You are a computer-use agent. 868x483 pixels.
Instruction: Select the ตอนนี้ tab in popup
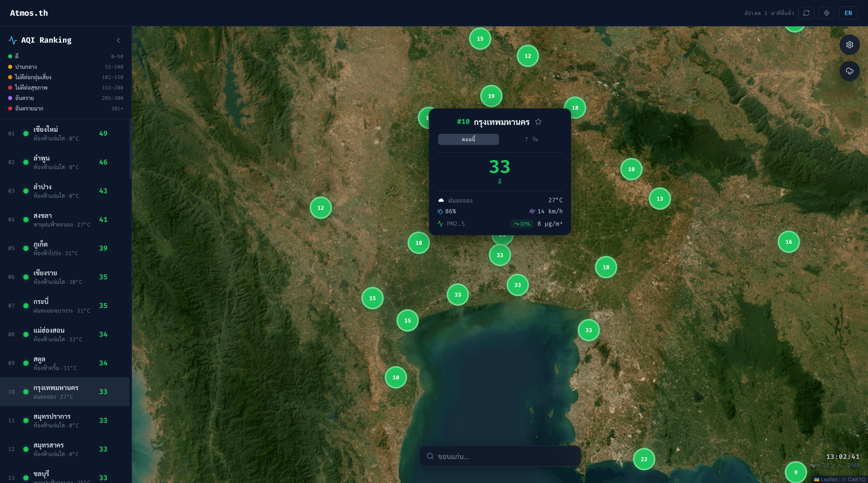pyautogui.click(x=468, y=139)
